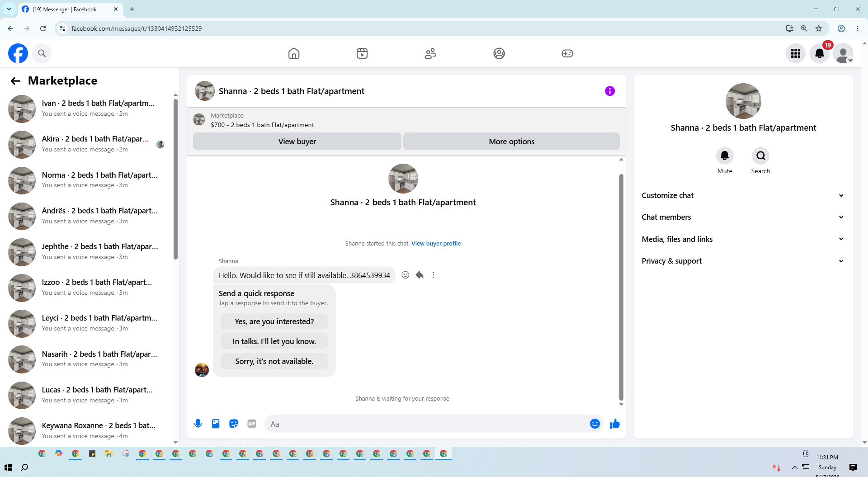Click the browser address bar URL
The height and width of the screenshot is (477, 868).
(x=137, y=28)
